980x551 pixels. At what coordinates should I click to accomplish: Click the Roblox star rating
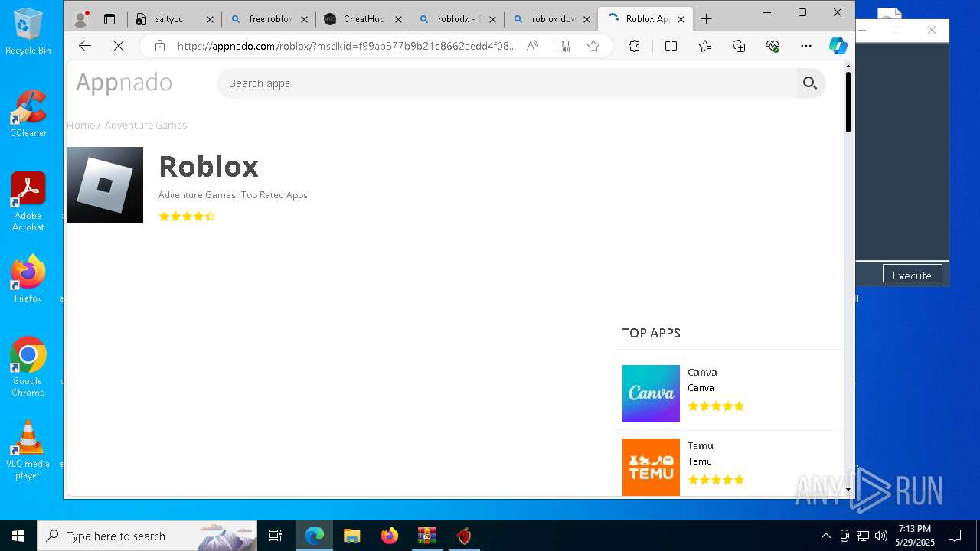point(187,217)
